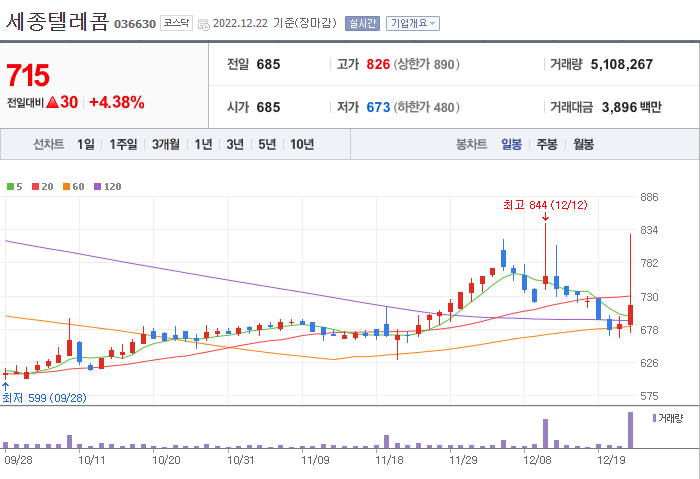Click the 거래량 value 5,108,267
Screen dimensions: 700x479
(x=622, y=64)
